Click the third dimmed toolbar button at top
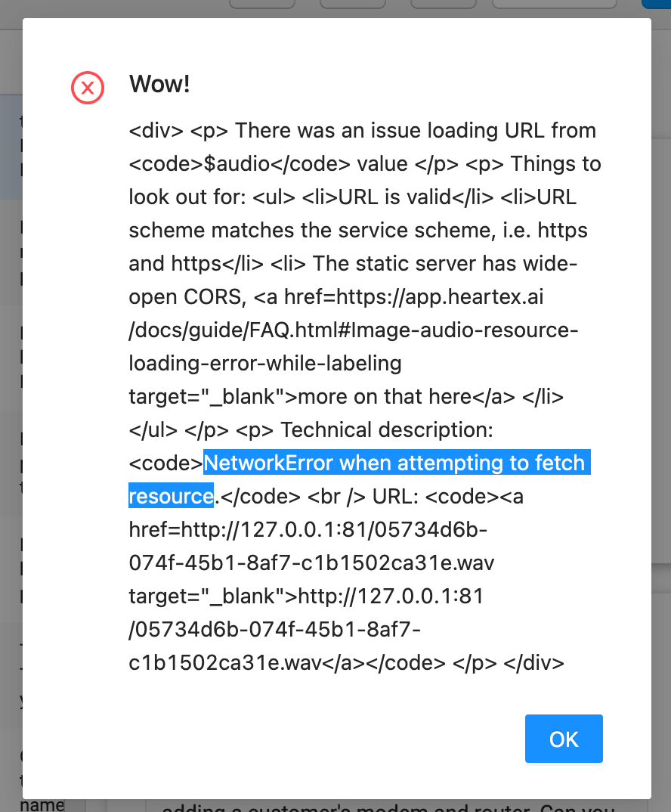Viewport: 671px width, 812px height. 443,4
